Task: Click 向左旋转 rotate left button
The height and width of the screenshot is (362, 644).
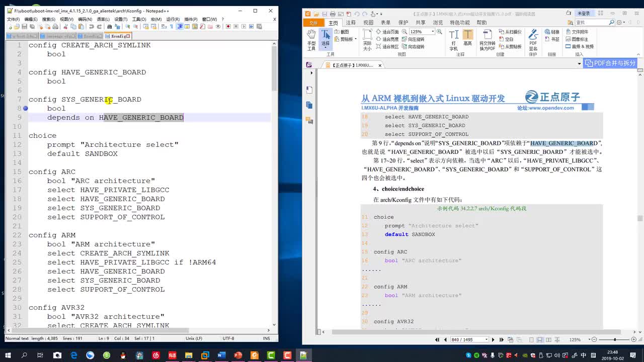Action: coord(413,39)
